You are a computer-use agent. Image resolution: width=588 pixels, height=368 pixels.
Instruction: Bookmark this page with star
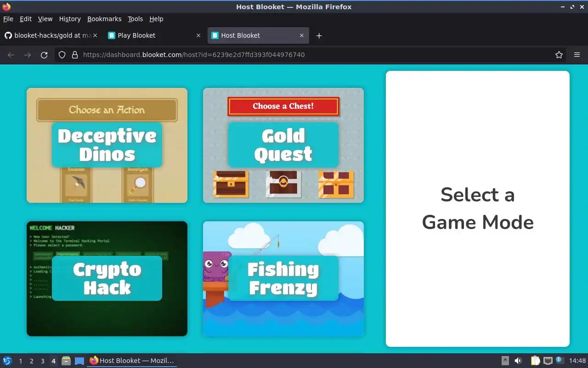click(x=559, y=55)
